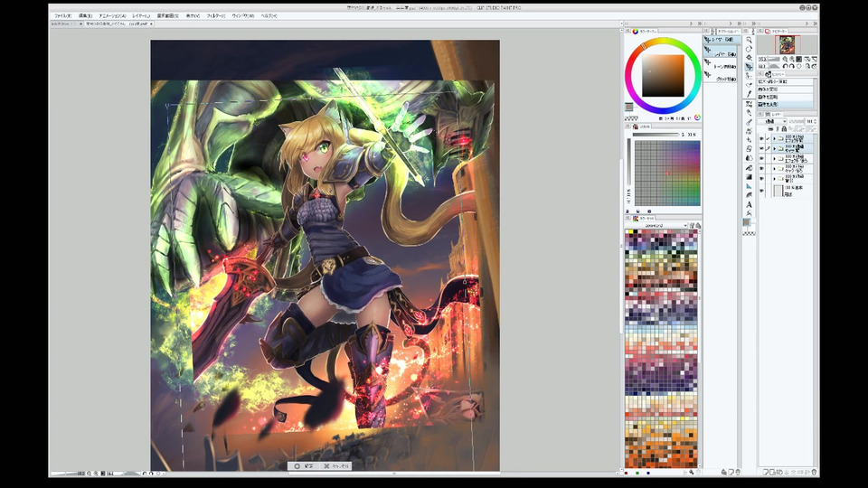Hide the top folder layer using its eye icon
Image resolution: width=868 pixels, height=488 pixels.
click(761, 138)
